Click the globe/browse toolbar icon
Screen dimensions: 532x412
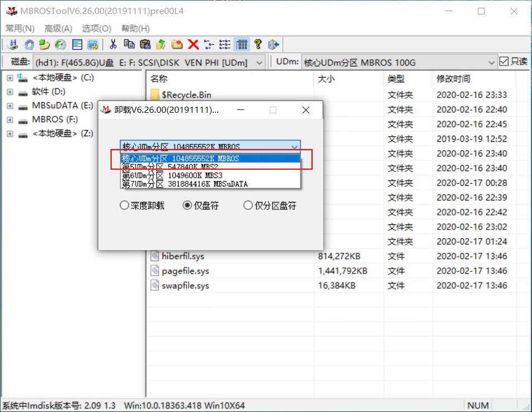[x=60, y=45]
